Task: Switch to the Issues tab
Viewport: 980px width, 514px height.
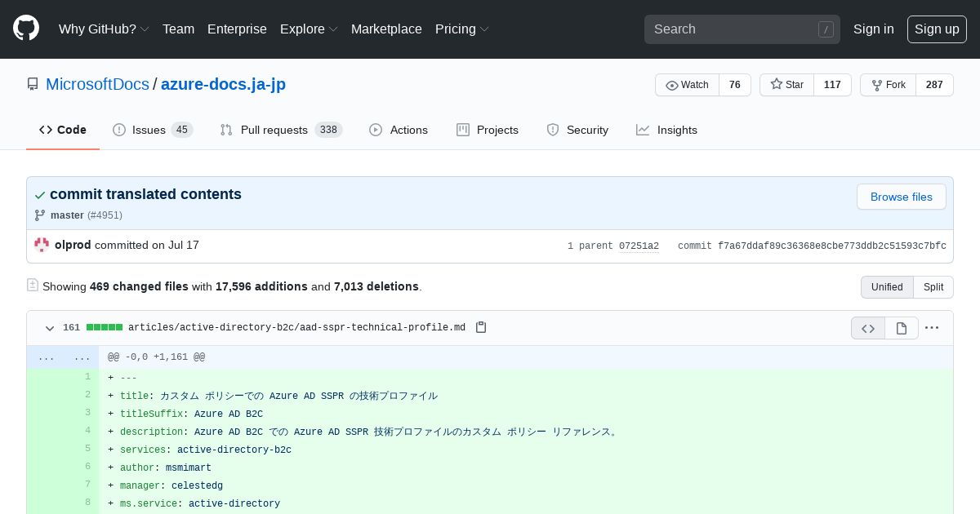Action: [153, 130]
